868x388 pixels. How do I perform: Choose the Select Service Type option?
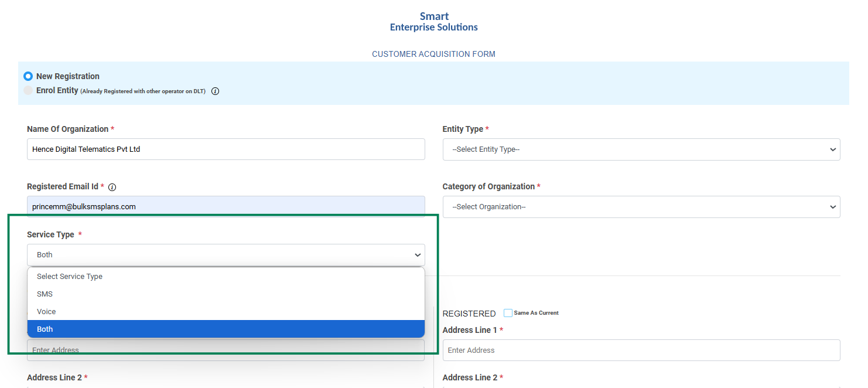point(226,276)
